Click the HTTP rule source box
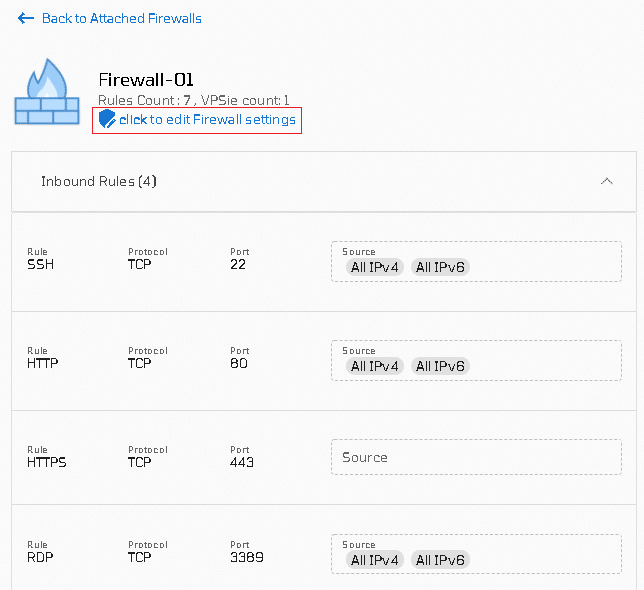644x590 pixels. 476,360
